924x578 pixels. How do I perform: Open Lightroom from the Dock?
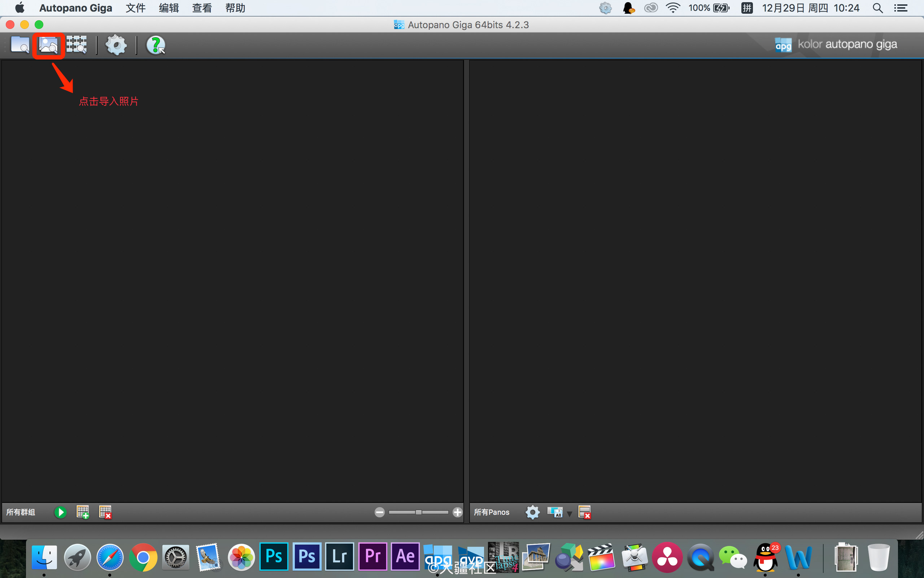339,556
